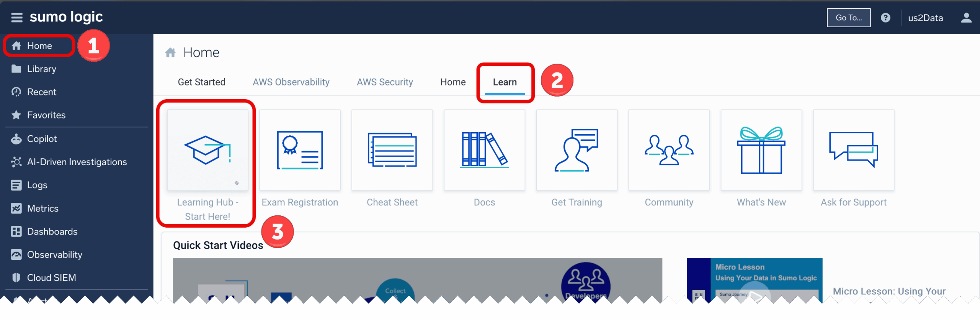Open the Ask for Support chat tile
980x320 pixels.
click(853, 150)
